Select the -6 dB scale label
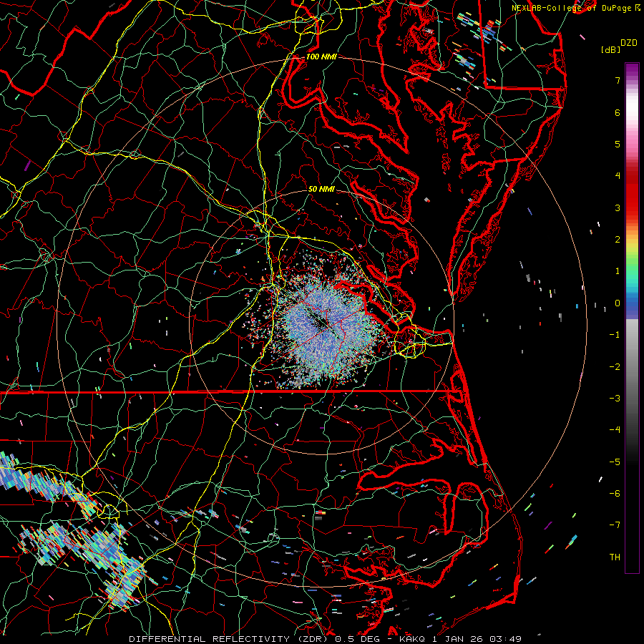644x644 pixels. 615,494
